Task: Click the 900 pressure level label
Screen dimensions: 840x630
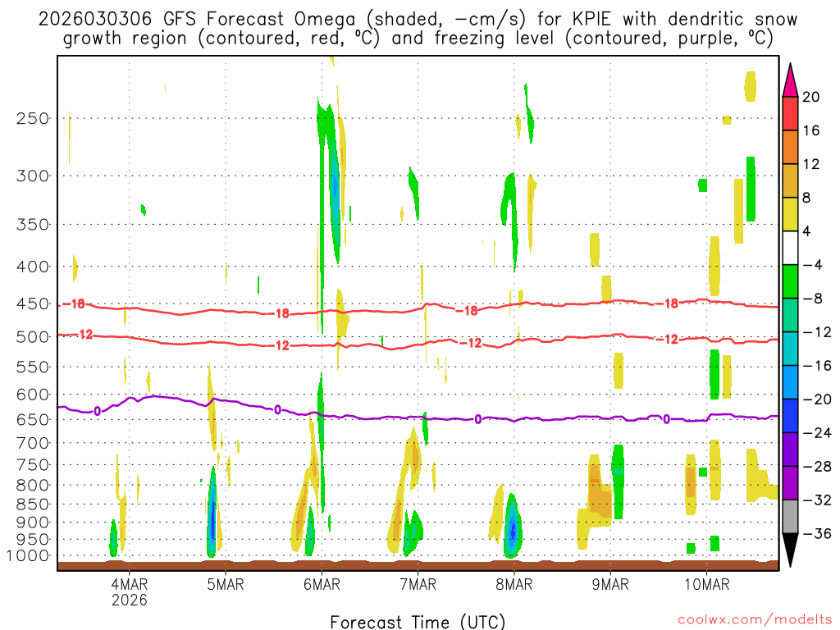Action: click(33, 522)
